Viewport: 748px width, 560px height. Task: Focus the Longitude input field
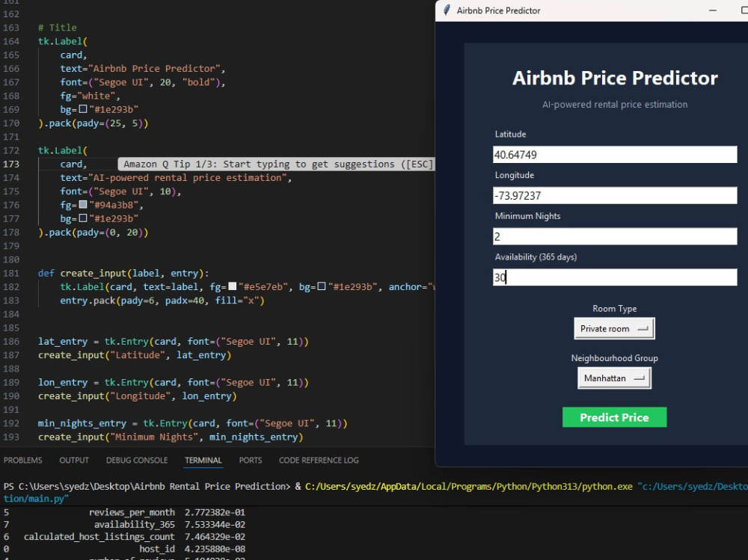click(615, 196)
